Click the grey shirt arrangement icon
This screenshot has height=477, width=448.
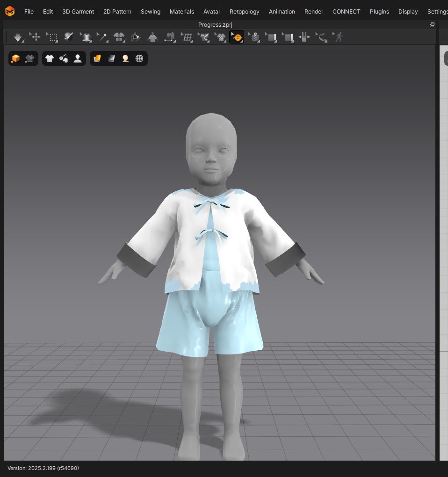coord(152,37)
